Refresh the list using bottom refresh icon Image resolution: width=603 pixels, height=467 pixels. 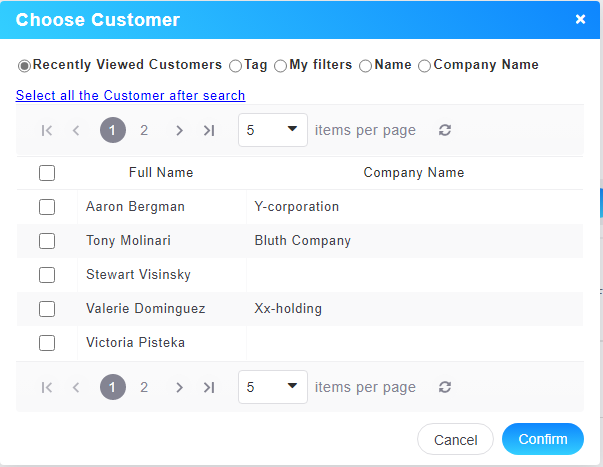445,387
